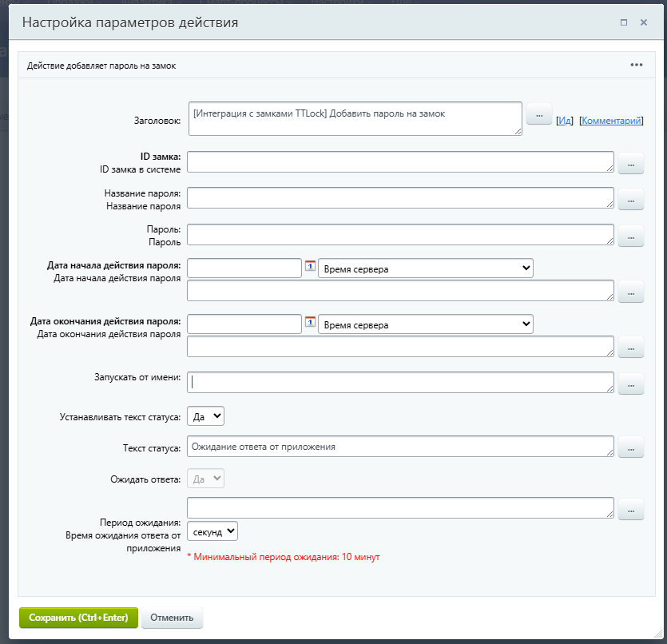This screenshot has width=667, height=644.
Task: Open секунд time unit dropdown
Action: click(212, 531)
